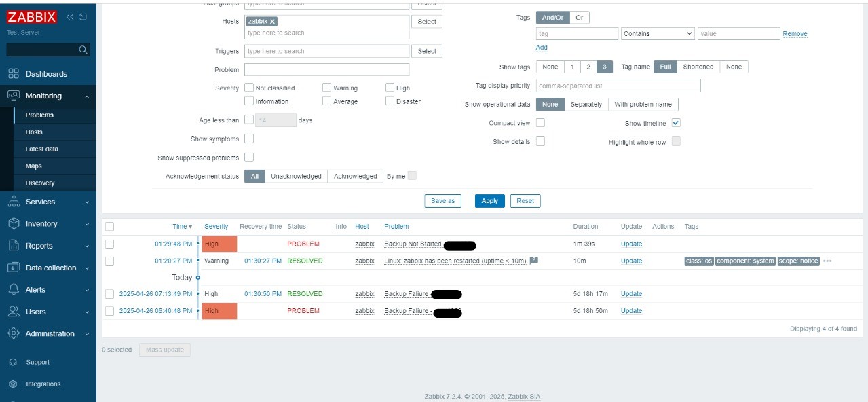Screen dimensions: 868x402
Task: Click the Alerts bell icon
Action: [14, 289]
